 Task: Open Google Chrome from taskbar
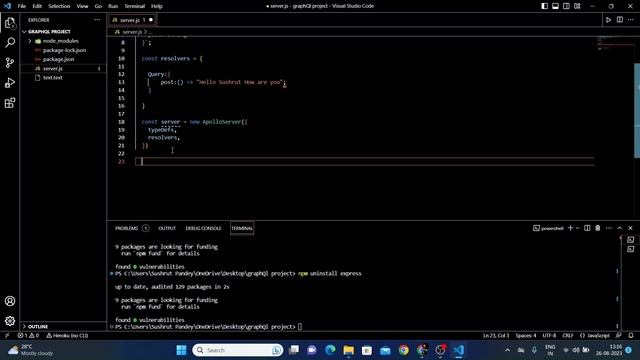(x=404, y=350)
